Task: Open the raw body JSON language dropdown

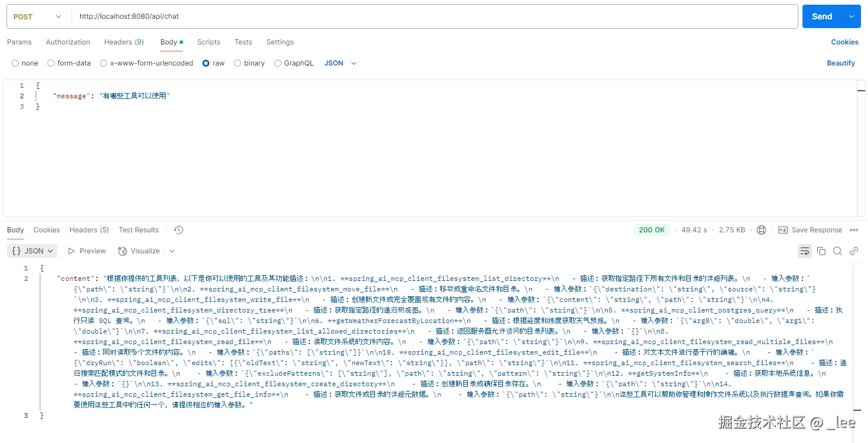Action: point(340,63)
